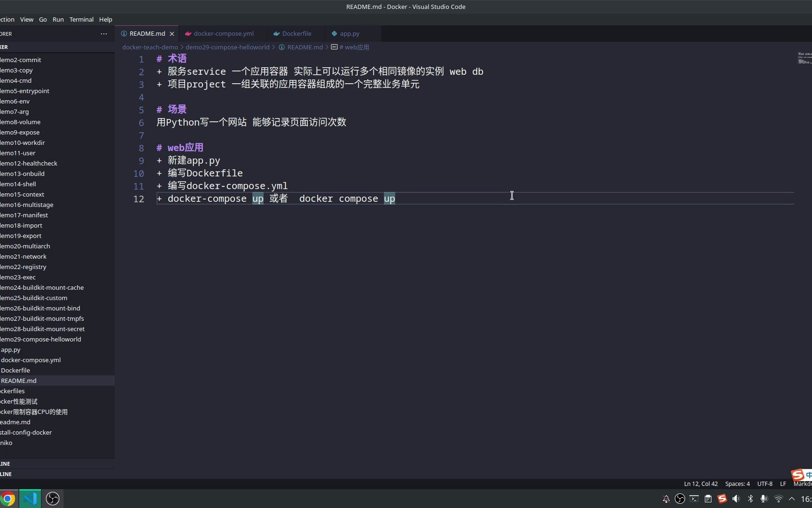Open Google Chrome from the taskbar

click(8, 499)
